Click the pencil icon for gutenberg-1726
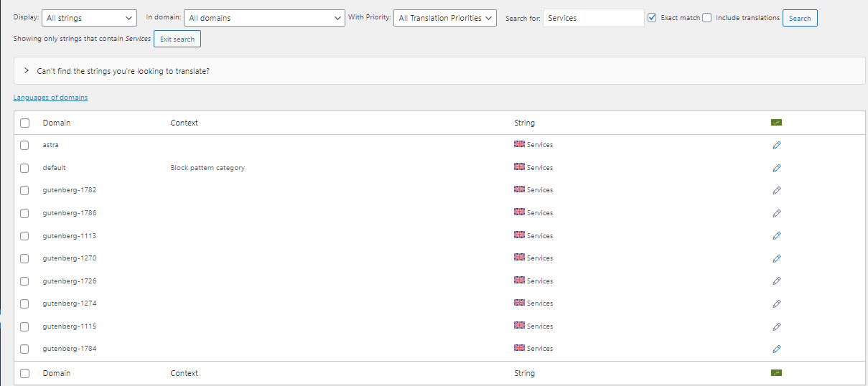The height and width of the screenshot is (386, 868). pos(776,281)
